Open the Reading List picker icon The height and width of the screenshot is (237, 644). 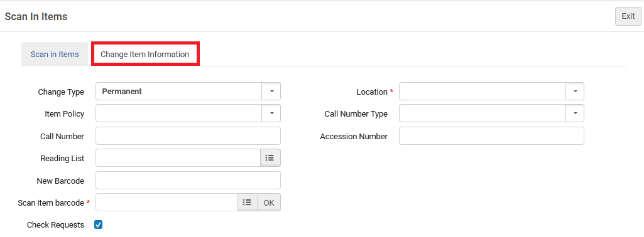coord(270,158)
